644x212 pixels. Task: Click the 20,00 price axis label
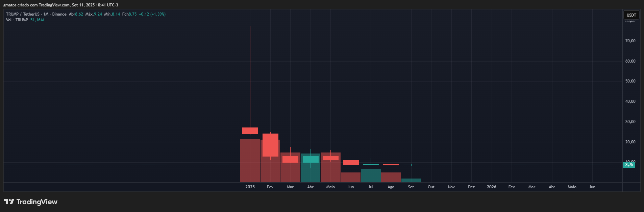pyautogui.click(x=630, y=142)
